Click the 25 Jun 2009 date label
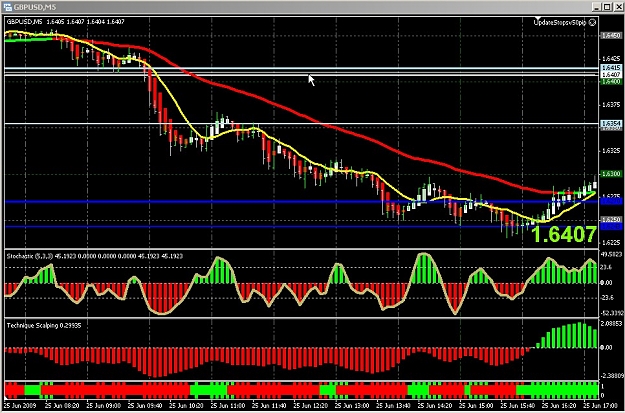The width and height of the screenshot is (625, 413). [19, 404]
